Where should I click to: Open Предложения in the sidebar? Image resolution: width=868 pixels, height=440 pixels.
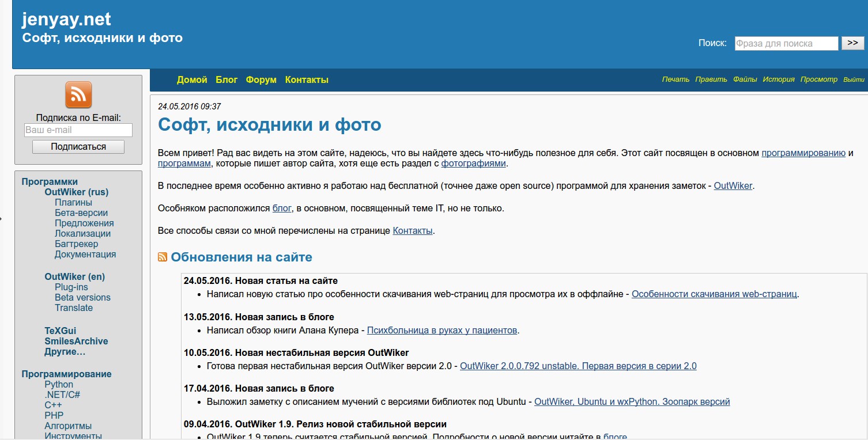[84, 223]
